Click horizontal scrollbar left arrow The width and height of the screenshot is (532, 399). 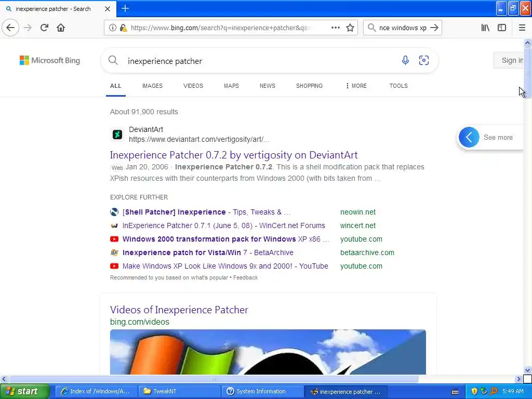coord(4,379)
